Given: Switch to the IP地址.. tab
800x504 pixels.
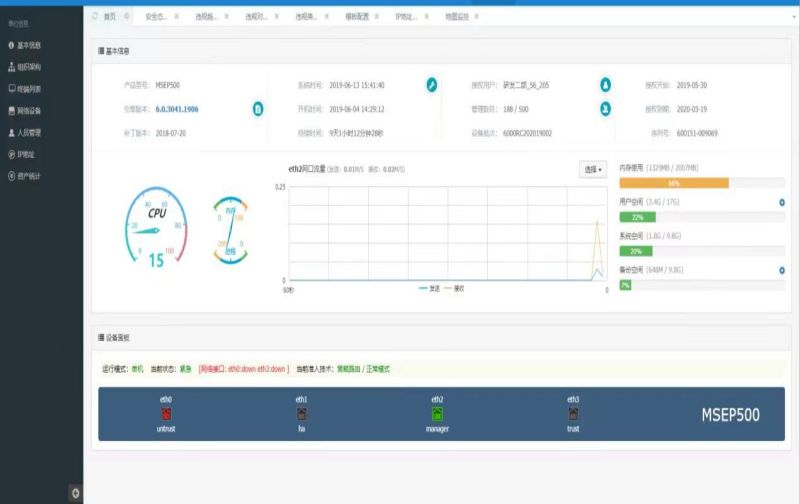Looking at the screenshot, I should click(406, 16).
